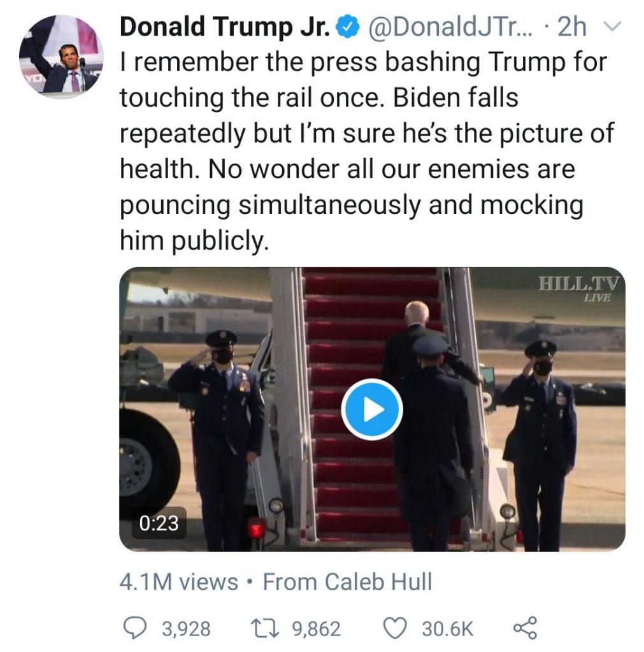Expand the tweet options chevron

(612, 27)
